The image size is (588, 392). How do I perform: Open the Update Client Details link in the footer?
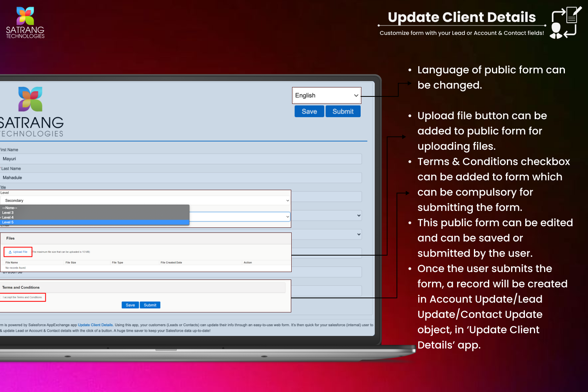(x=95, y=325)
